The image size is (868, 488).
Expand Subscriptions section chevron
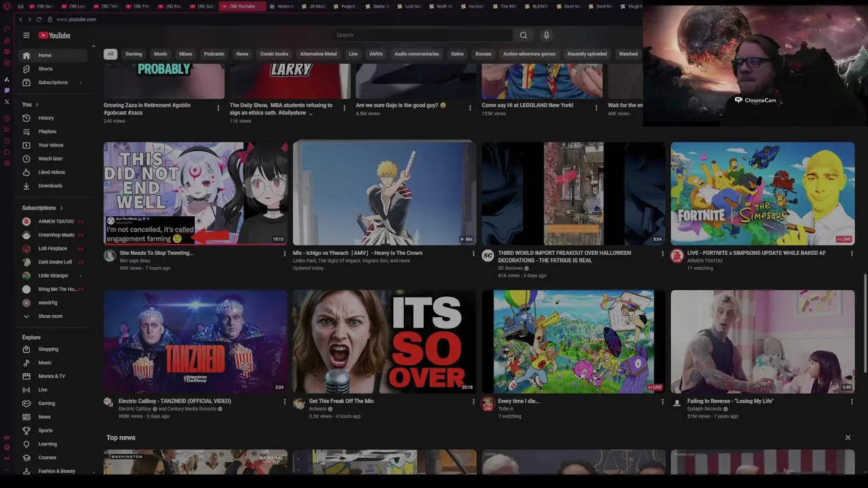(x=61, y=208)
